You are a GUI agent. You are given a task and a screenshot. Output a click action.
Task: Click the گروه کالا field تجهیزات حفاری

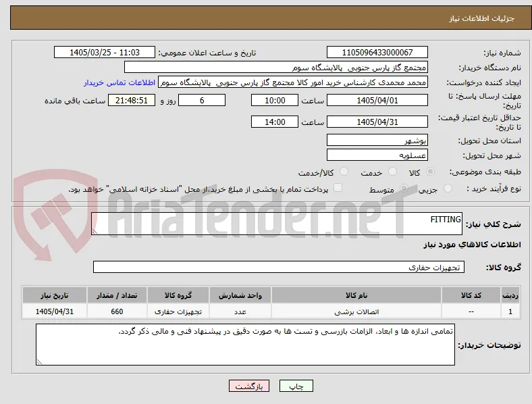(x=279, y=267)
